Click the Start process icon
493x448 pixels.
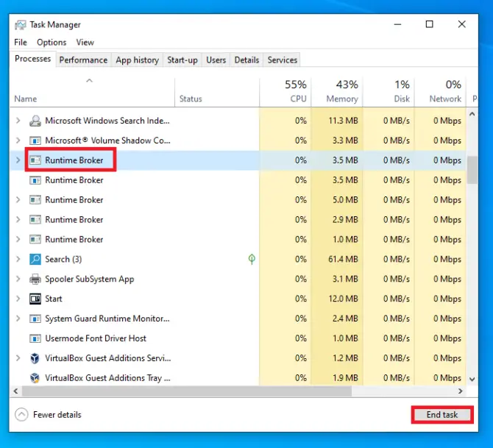(x=35, y=299)
